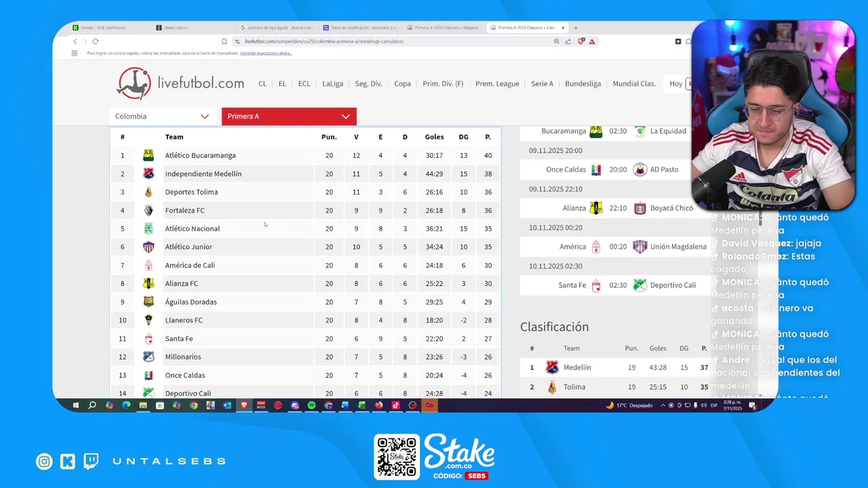Viewport: 868px width, 488px height.
Task: Click Medellín in the Clasificación mini table
Action: click(x=577, y=367)
